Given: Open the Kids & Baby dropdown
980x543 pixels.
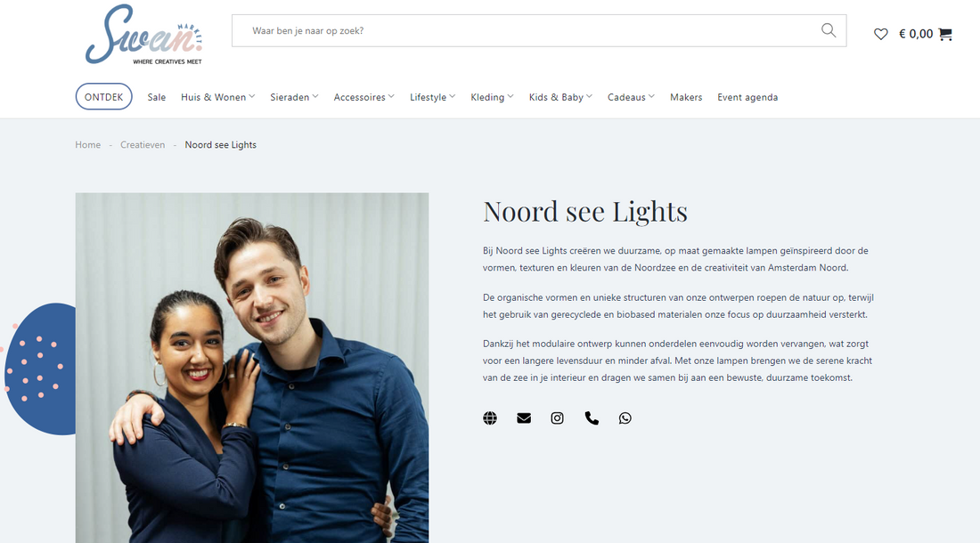Looking at the screenshot, I should click(x=560, y=97).
